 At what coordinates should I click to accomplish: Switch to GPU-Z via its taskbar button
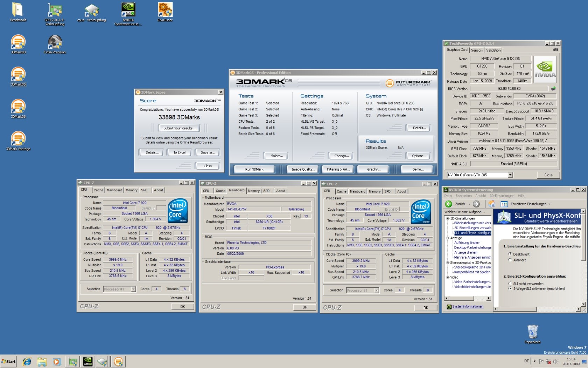[x=72, y=361]
